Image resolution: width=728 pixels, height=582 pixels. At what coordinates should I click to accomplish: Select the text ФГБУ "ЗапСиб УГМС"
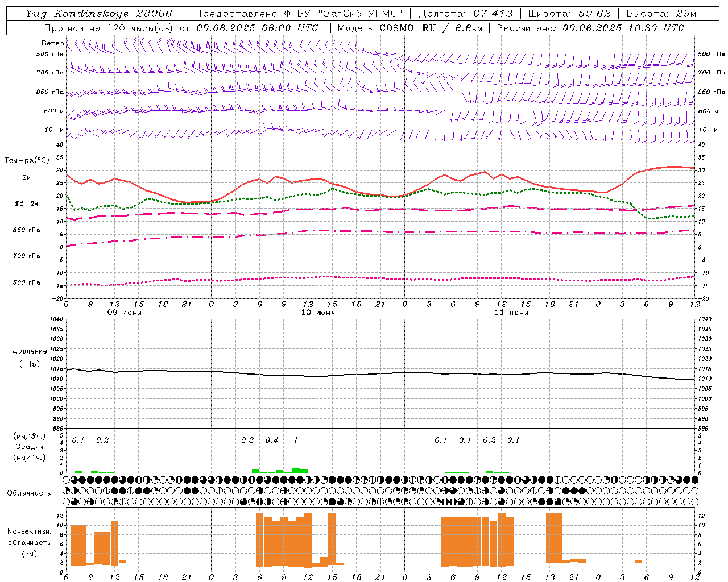click(342, 14)
